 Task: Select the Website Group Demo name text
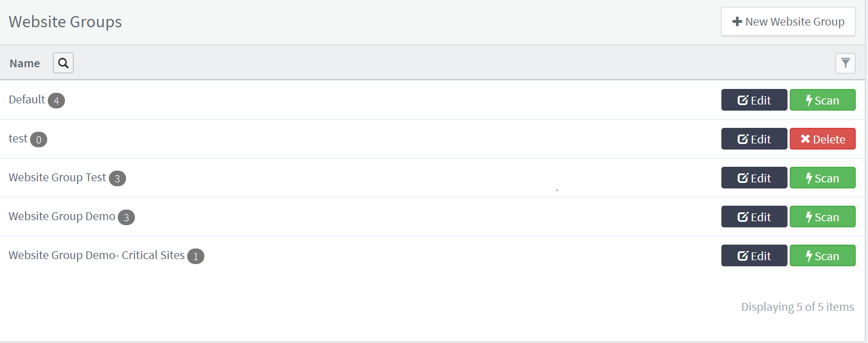[62, 216]
